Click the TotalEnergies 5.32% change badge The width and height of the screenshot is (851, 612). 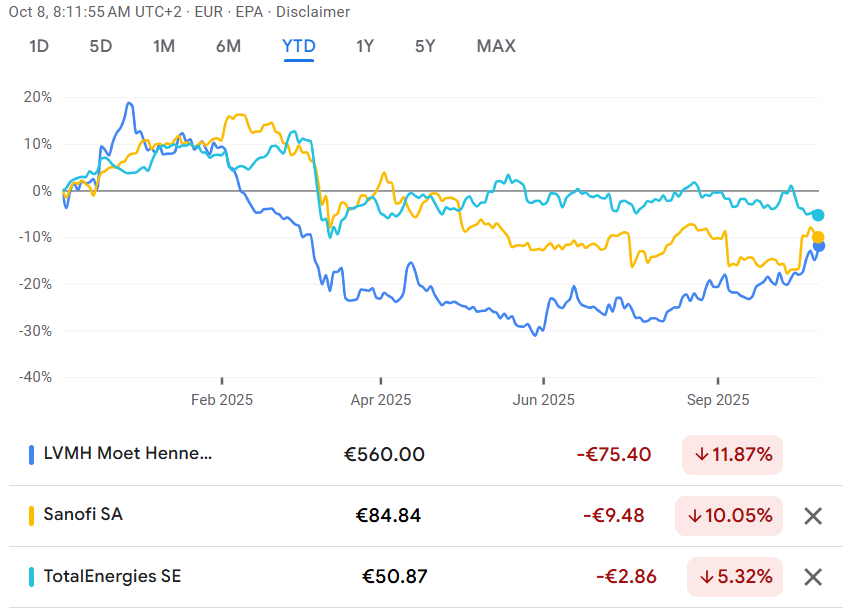coord(736,577)
